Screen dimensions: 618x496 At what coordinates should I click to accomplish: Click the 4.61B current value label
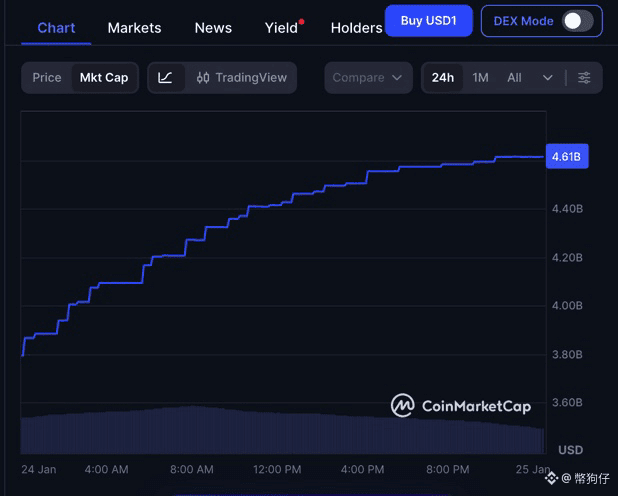click(x=566, y=157)
